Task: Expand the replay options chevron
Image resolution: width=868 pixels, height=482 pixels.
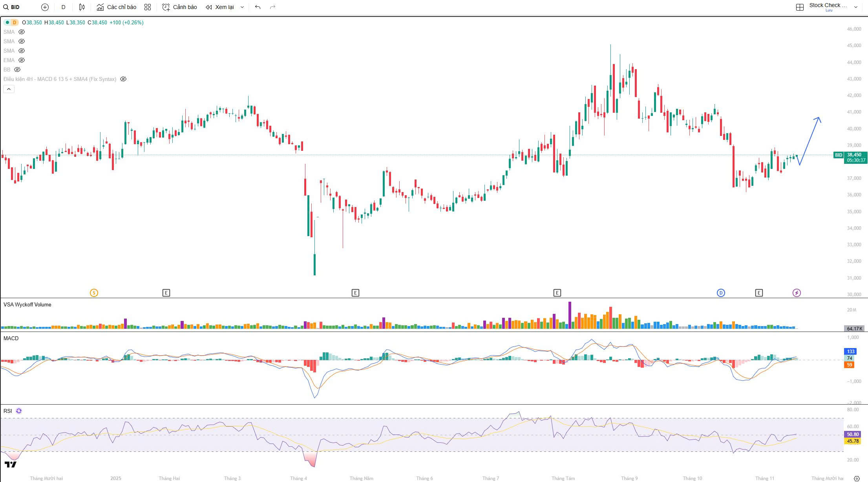Action: [x=242, y=7]
